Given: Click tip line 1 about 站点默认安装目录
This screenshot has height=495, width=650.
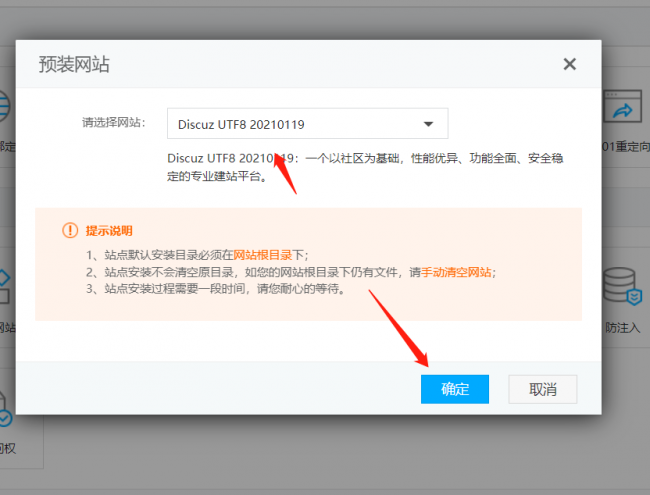Looking at the screenshot, I should click(197, 255).
